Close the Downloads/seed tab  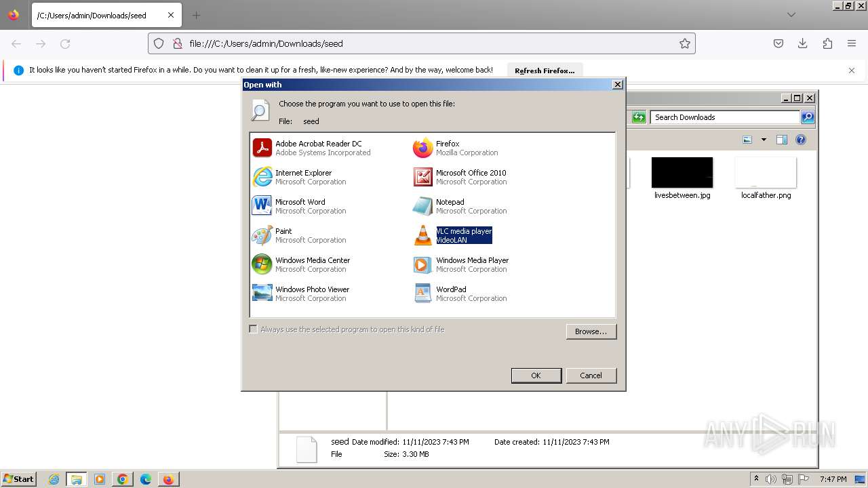(x=170, y=15)
